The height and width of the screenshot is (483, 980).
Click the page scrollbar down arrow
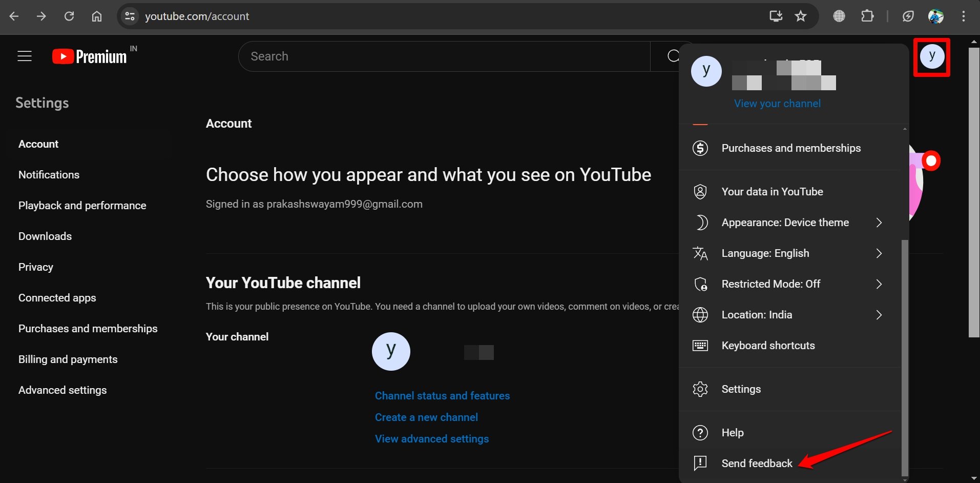tap(974, 478)
